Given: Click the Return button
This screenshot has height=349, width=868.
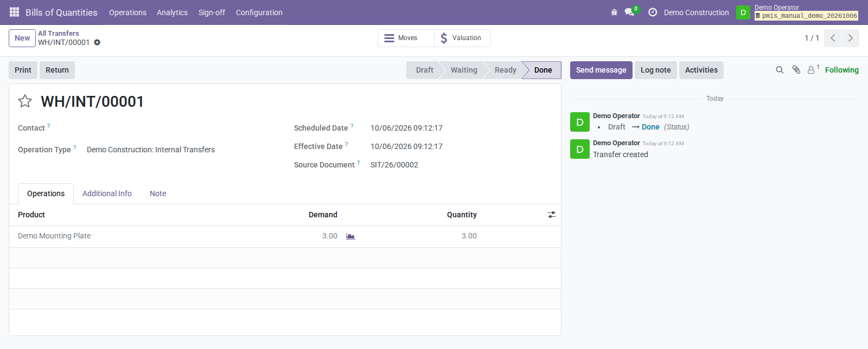Looking at the screenshot, I should coord(57,70).
